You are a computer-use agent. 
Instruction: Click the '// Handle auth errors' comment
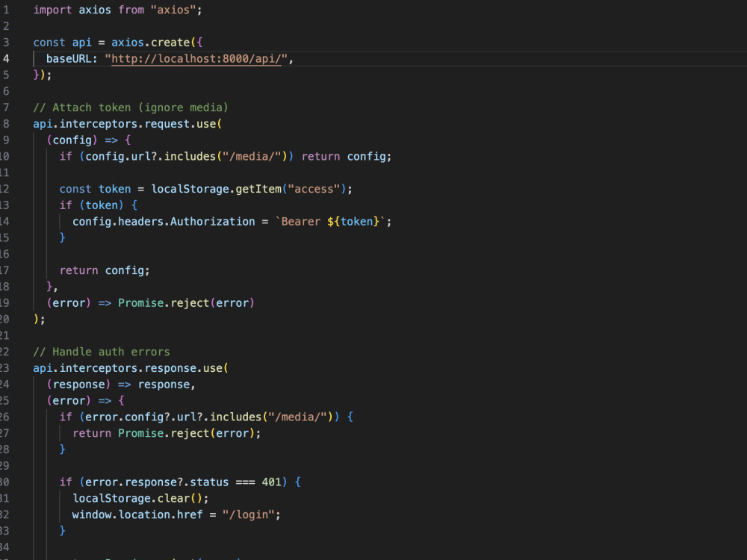pos(102,352)
